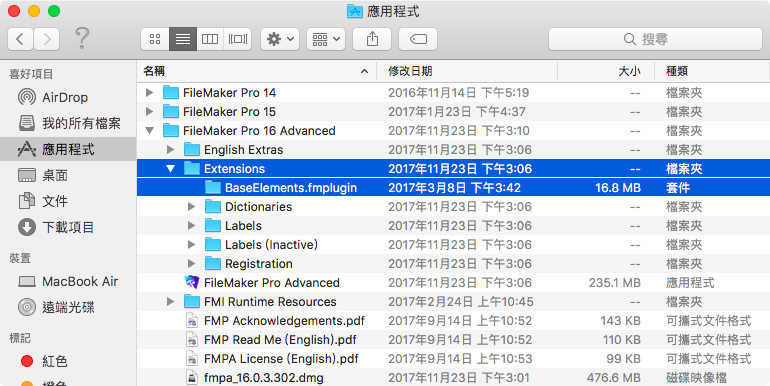Expand the Labels folder
770x386 pixels.
point(192,225)
